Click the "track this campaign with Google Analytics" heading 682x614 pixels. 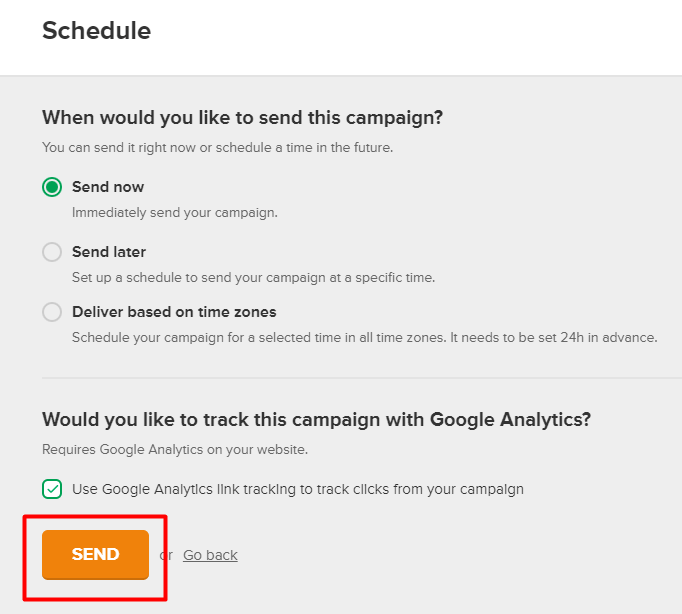tap(316, 419)
